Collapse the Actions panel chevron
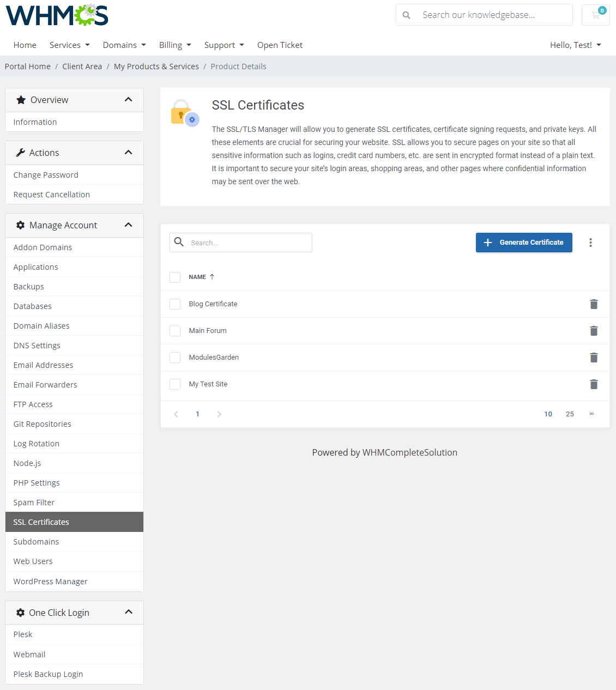Screen dimensions: 616x690 click(129, 153)
